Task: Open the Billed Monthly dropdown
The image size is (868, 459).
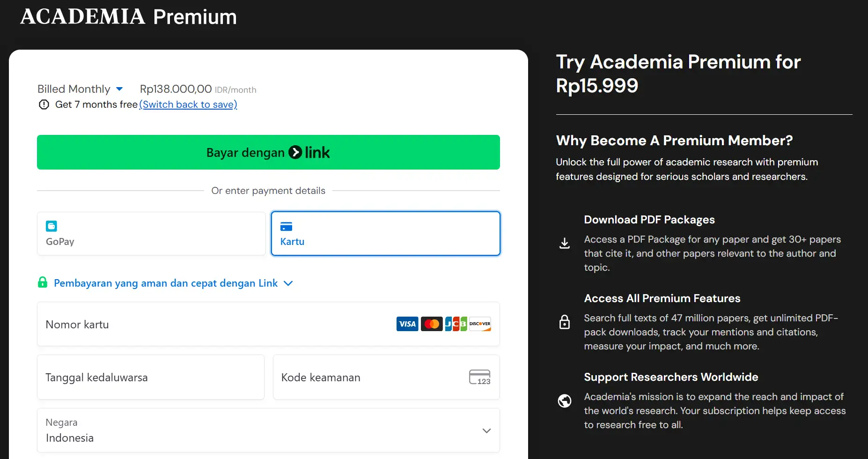Action: 80,89
